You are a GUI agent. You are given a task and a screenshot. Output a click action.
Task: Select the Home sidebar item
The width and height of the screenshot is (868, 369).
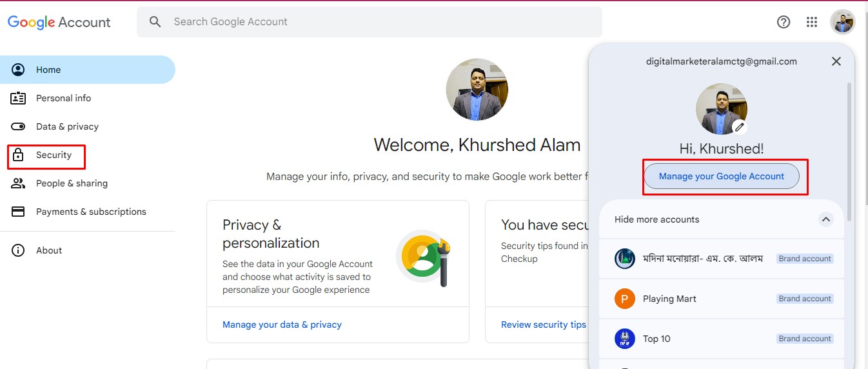88,70
